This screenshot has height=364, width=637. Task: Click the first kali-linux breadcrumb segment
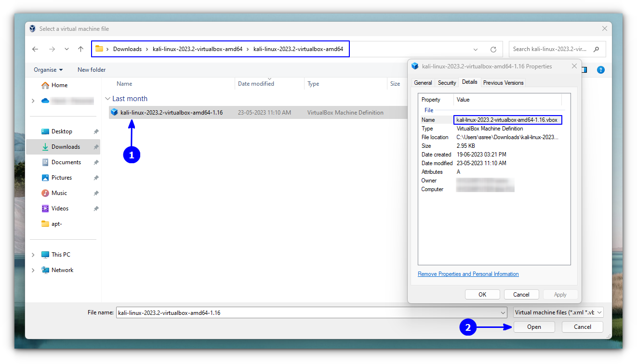coord(198,49)
